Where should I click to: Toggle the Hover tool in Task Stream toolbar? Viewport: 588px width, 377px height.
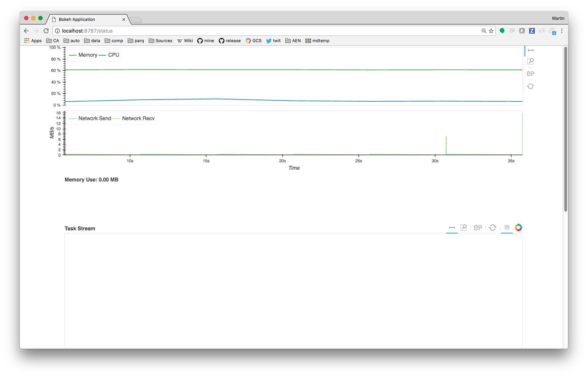pyautogui.click(x=507, y=227)
